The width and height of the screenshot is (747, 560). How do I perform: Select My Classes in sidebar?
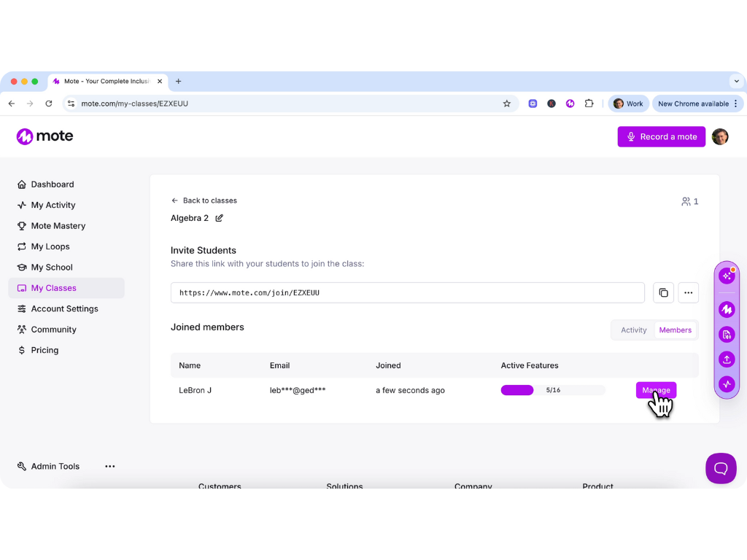click(66, 288)
